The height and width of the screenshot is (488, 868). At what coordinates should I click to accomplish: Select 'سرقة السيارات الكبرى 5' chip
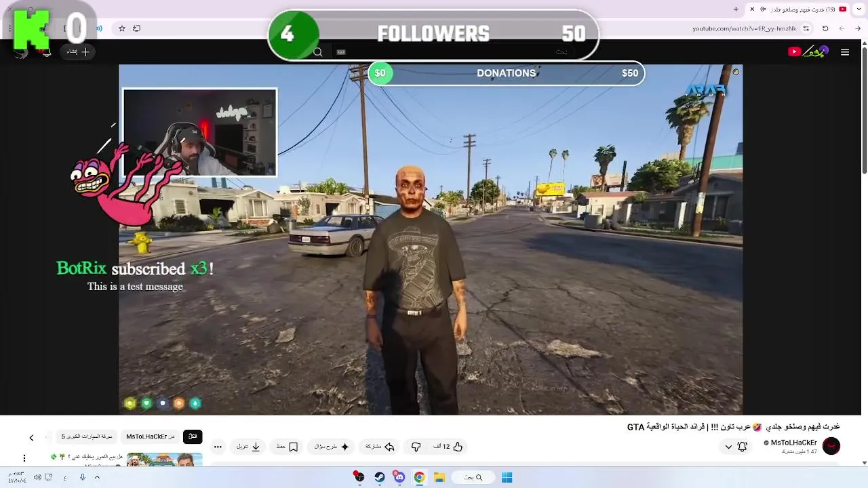87,436
